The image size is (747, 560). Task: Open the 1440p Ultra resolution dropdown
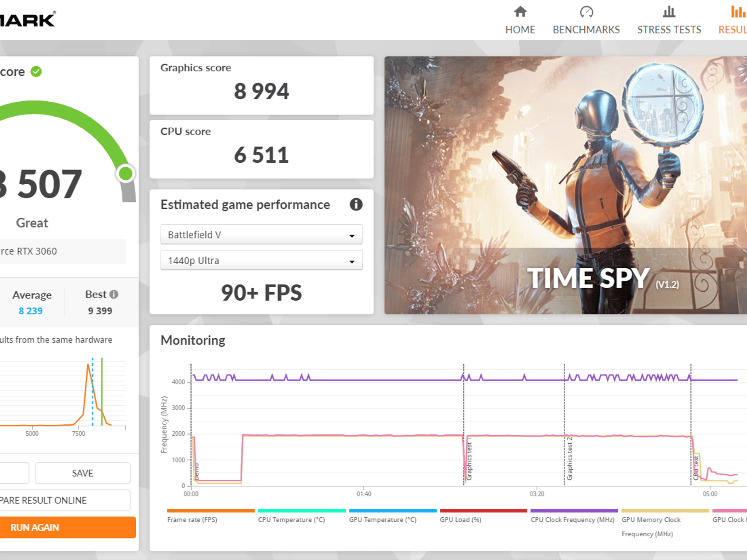(261, 260)
